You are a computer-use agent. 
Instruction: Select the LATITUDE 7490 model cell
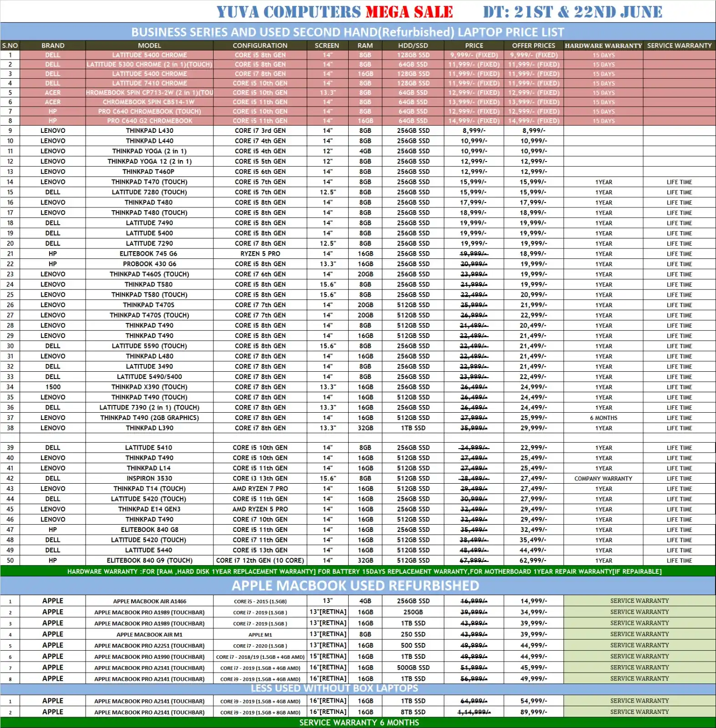149,223
